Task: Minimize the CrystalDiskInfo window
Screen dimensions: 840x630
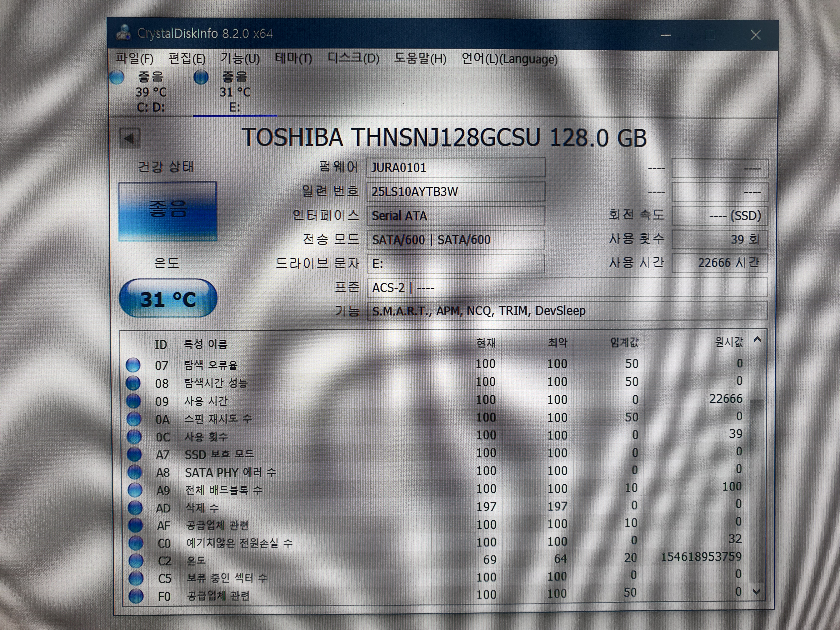Action: pyautogui.click(x=665, y=35)
